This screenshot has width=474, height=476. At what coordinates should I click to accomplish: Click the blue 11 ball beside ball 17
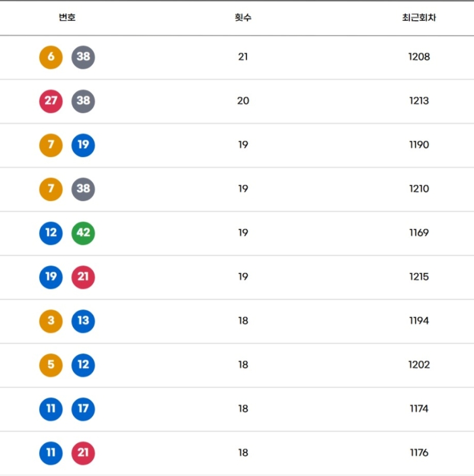[51, 408]
